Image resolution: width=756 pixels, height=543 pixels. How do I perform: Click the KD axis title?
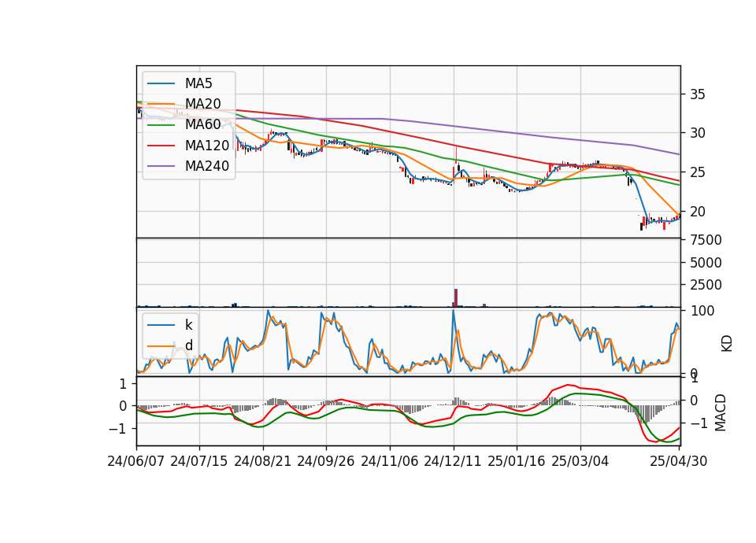(x=727, y=343)
